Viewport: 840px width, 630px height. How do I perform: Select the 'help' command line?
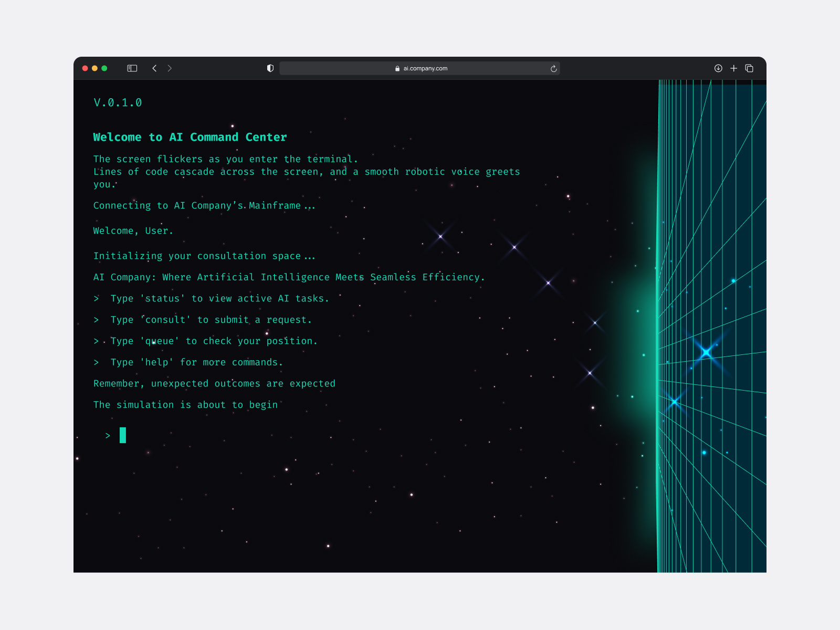188,362
